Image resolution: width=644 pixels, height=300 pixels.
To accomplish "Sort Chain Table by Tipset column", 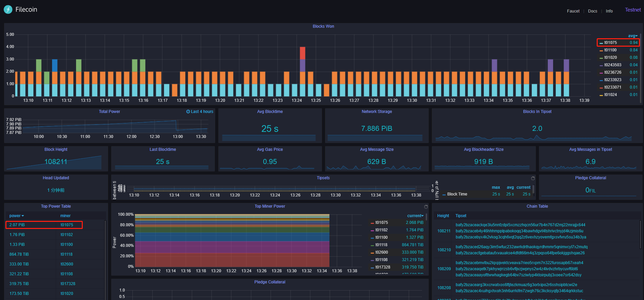I will (x=461, y=216).
